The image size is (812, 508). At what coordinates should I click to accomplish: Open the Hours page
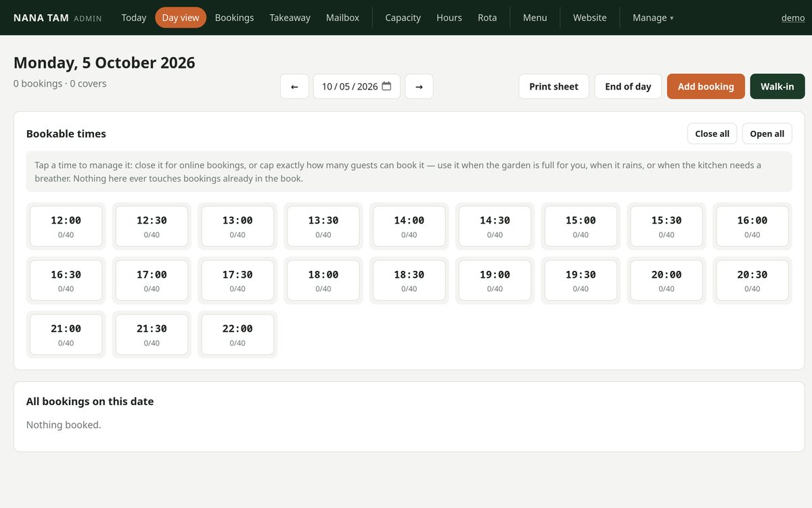click(449, 18)
